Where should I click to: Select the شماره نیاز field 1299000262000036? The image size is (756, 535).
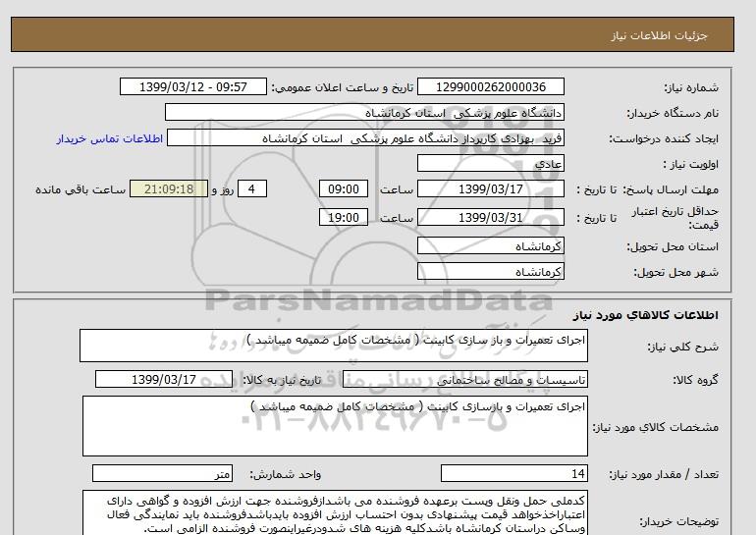tap(490, 86)
